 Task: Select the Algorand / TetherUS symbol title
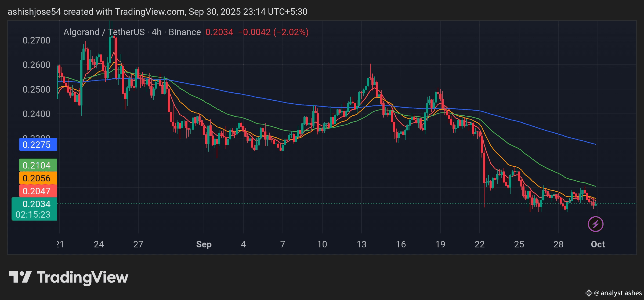tap(104, 32)
